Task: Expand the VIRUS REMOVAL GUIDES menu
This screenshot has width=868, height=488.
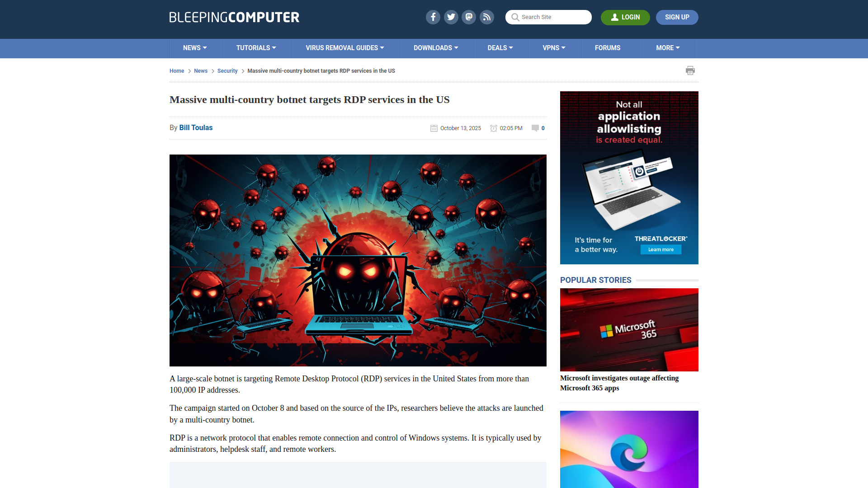Action: tap(345, 48)
